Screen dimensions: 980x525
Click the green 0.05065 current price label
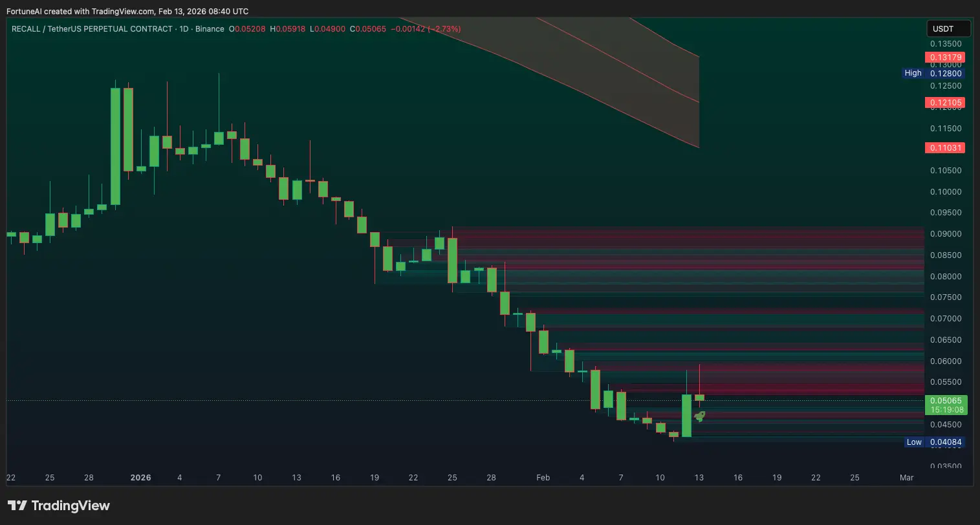(946, 401)
